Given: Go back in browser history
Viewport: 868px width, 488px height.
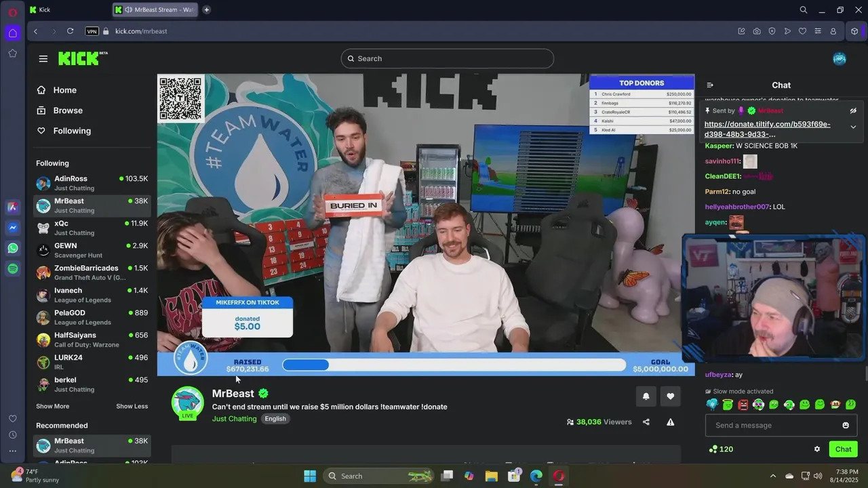Looking at the screenshot, I should point(36,31).
